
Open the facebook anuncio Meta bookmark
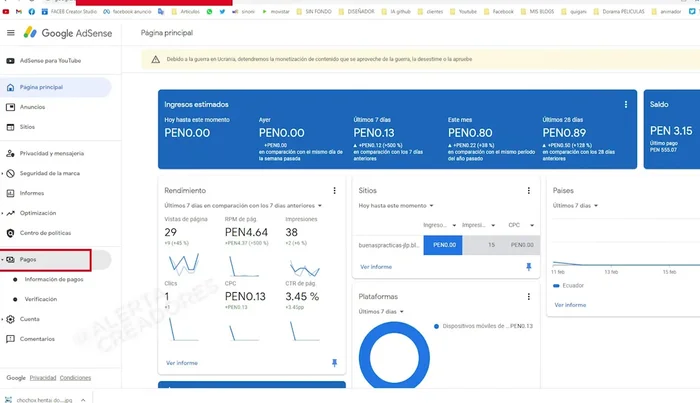[x=127, y=12]
